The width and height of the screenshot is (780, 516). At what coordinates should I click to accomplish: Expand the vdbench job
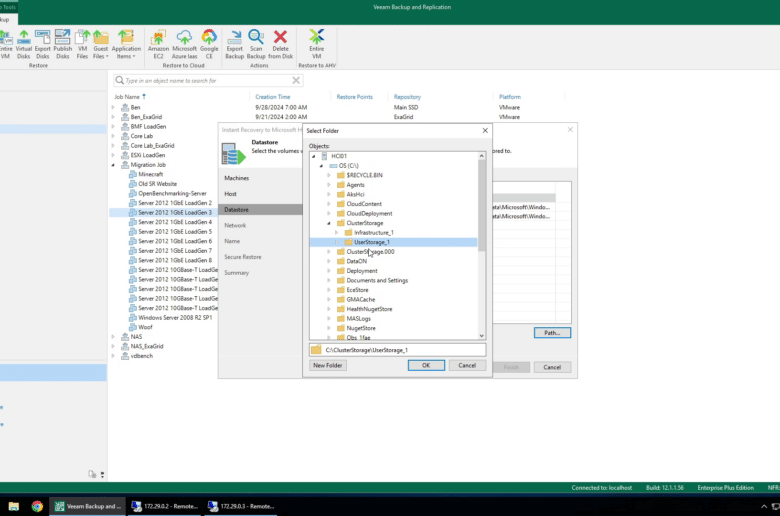[113, 356]
